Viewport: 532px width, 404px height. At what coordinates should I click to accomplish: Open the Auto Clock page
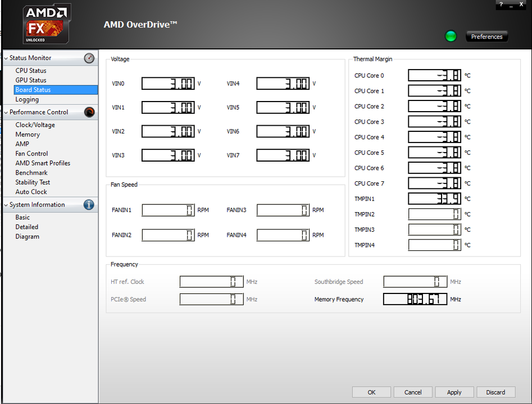click(x=31, y=192)
